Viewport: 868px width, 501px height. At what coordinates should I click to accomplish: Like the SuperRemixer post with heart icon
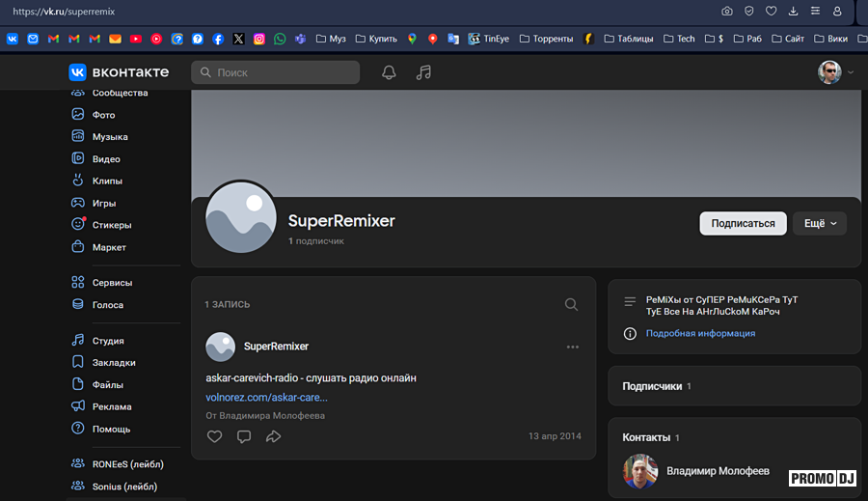click(214, 436)
